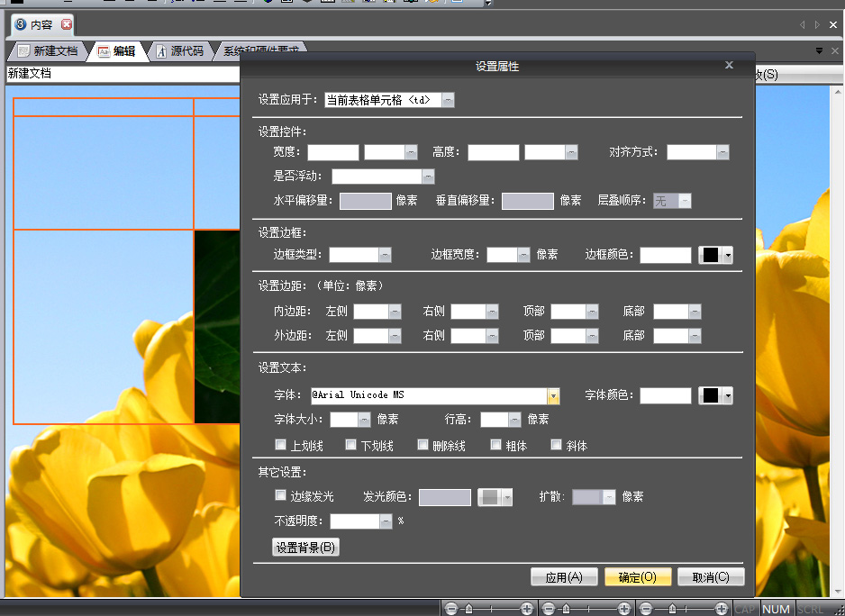Click minus icon on rightmost status bar slider
This screenshot has height=616, width=845.
click(645, 609)
